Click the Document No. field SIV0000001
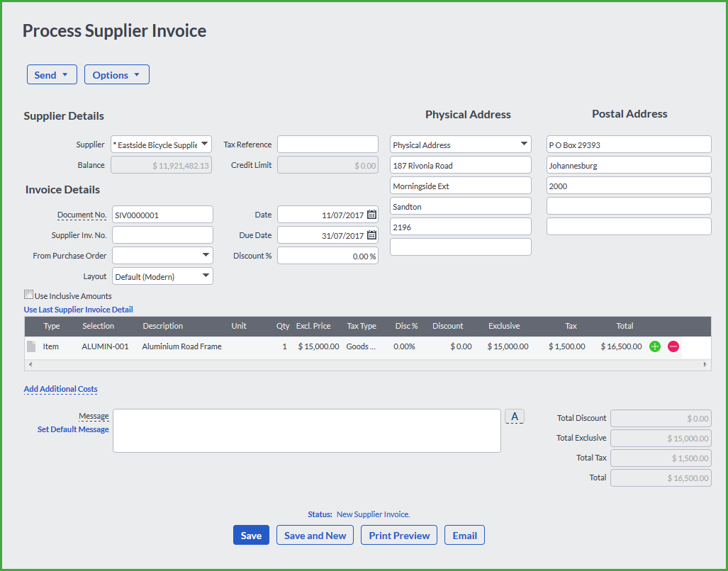 pos(162,215)
